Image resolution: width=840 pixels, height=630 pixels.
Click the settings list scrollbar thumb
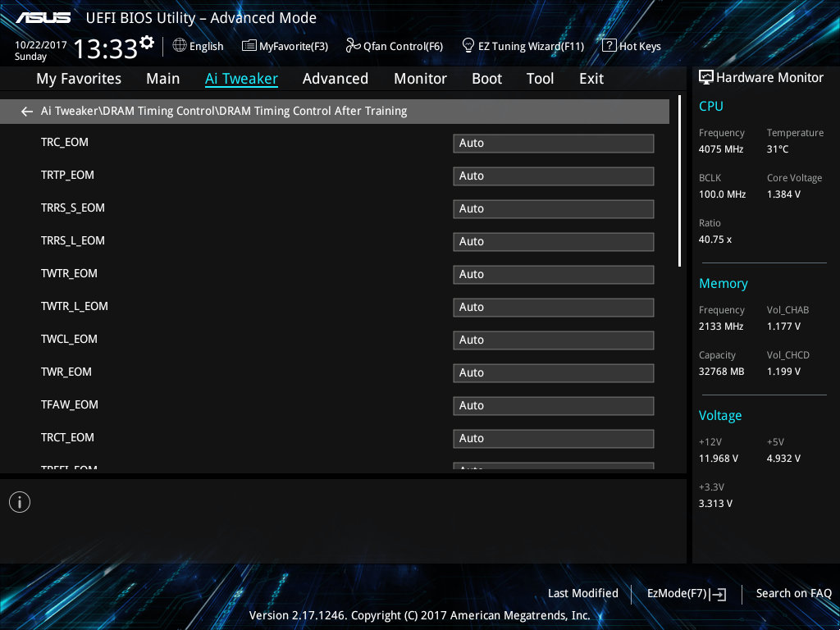679,181
